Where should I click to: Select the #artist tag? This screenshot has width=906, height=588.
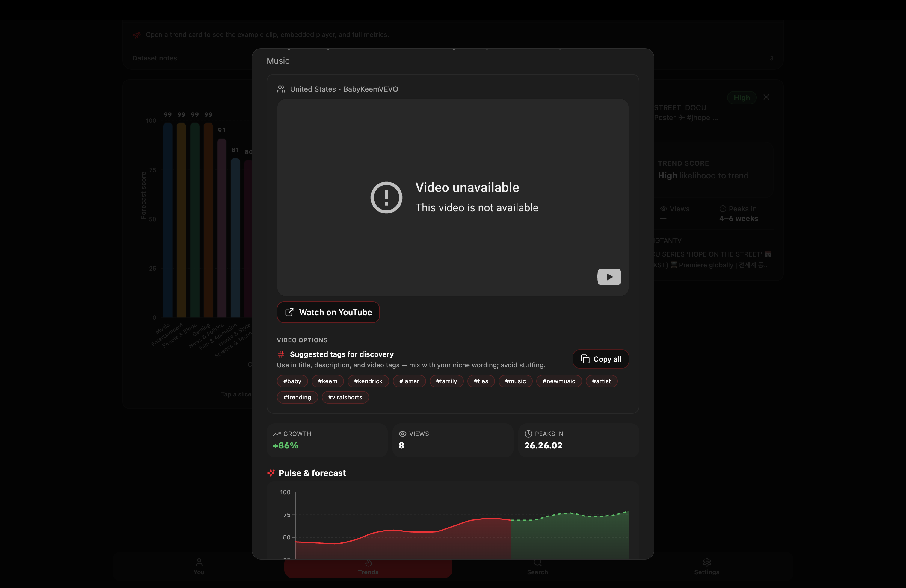[602, 381]
